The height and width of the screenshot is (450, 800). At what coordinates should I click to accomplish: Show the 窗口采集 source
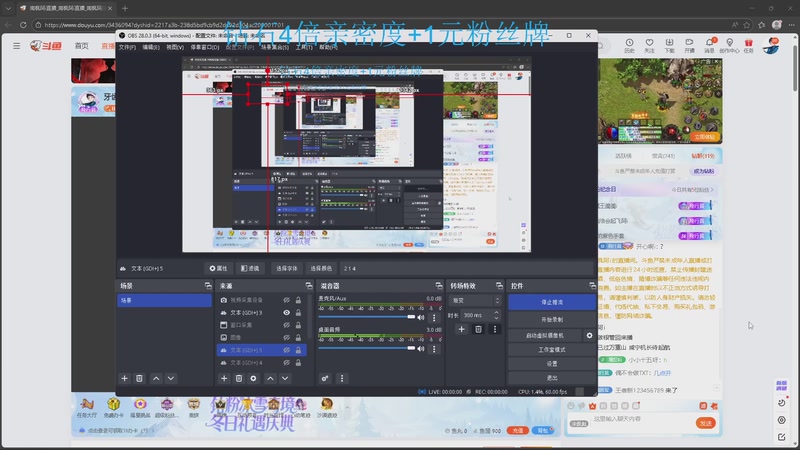click(287, 325)
